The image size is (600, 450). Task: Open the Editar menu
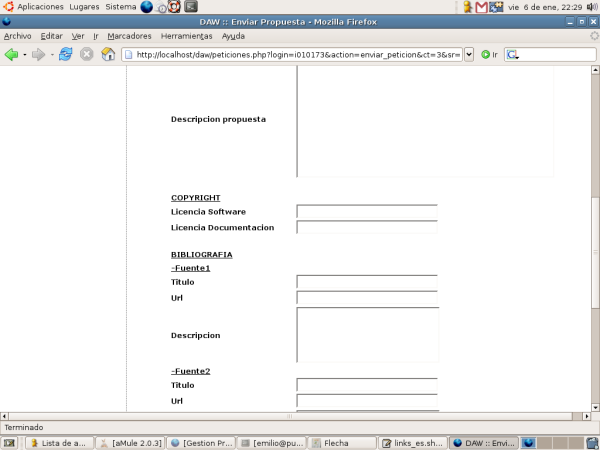52,36
